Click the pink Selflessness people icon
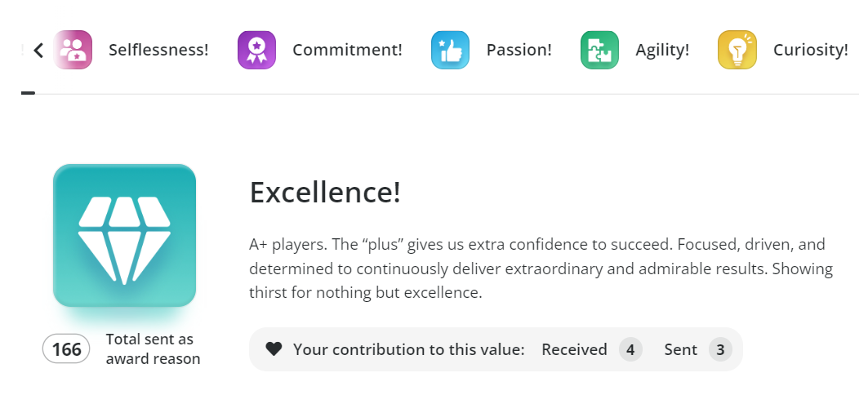The width and height of the screenshot is (868, 395). 73,50
